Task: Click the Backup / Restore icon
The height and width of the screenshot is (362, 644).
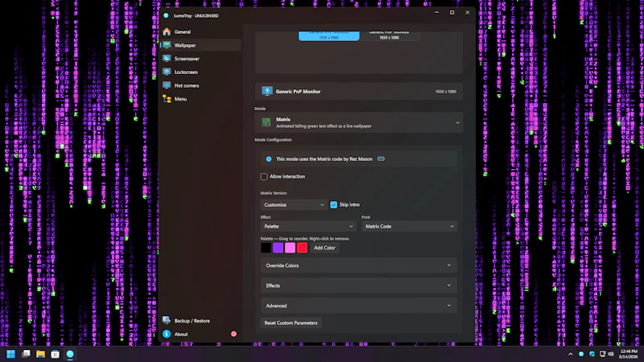Action: 167,320
